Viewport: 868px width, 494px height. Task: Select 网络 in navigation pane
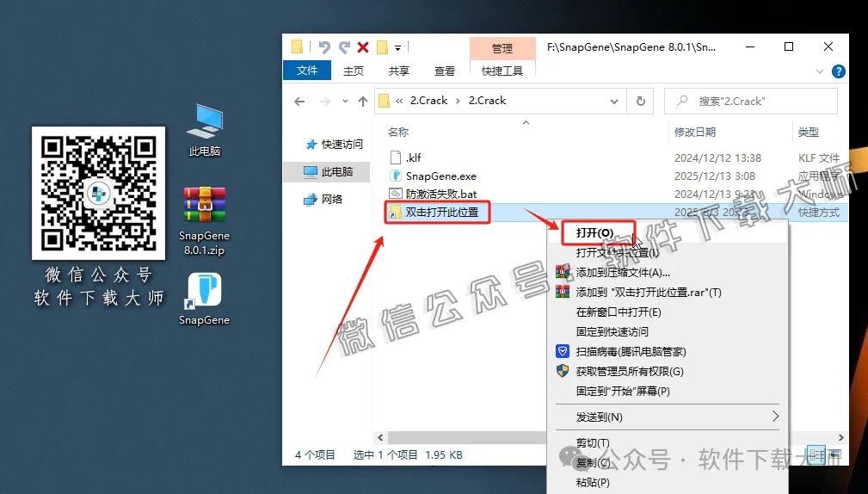(x=323, y=200)
